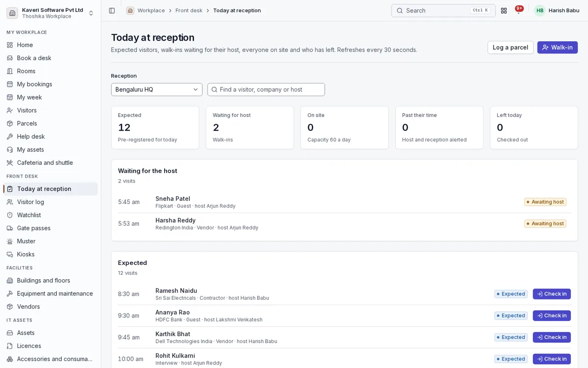Click the Kiosks sidebar icon
Screen dimensions: 588x368
pyautogui.click(x=10, y=254)
